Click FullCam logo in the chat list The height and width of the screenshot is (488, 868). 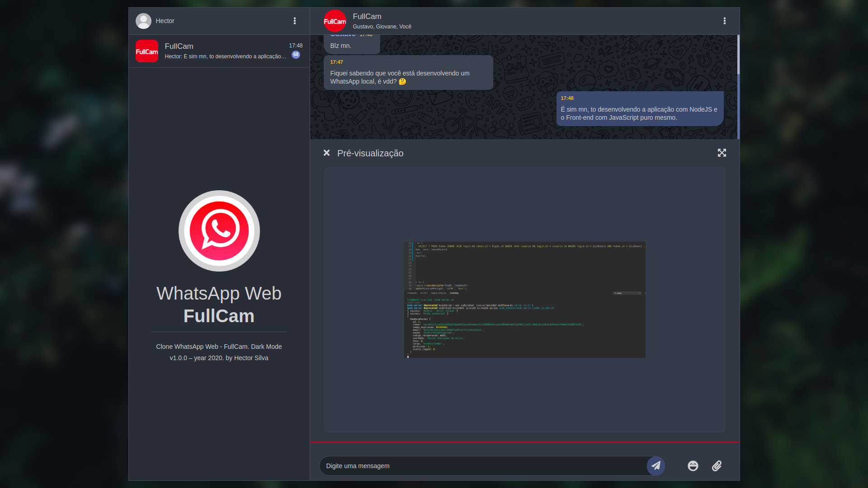pos(147,51)
